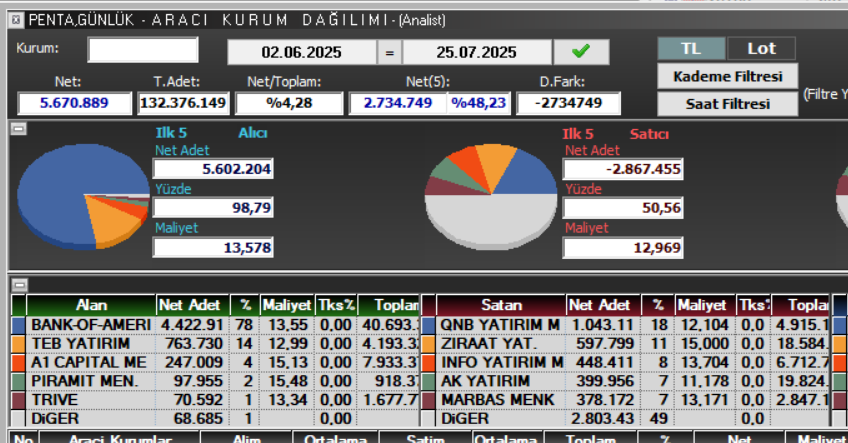Click the equals button between dates

tap(389, 52)
